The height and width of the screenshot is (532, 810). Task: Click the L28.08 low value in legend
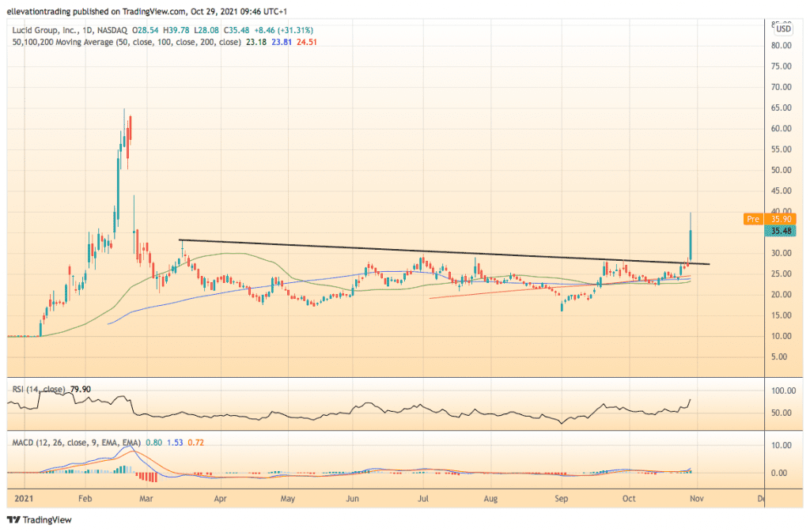tap(206, 31)
